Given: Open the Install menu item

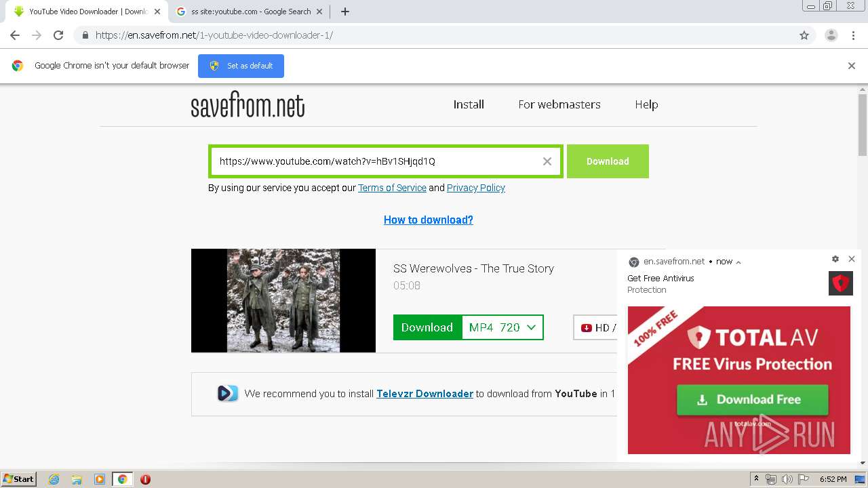Looking at the screenshot, I should tap(469, 104).
